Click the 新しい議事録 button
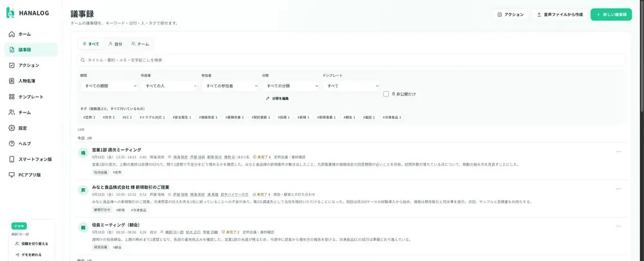 tap(611, 14)
